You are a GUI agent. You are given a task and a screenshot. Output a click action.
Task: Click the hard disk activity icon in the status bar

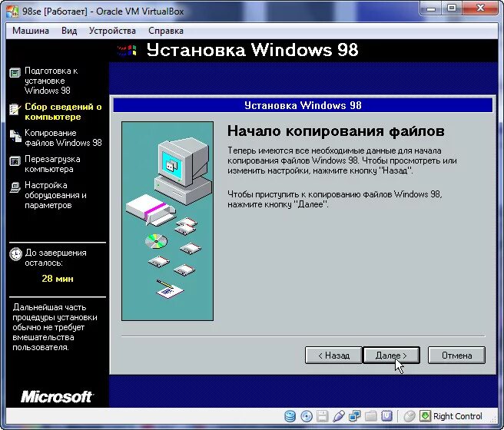click(x=290, y=416)
